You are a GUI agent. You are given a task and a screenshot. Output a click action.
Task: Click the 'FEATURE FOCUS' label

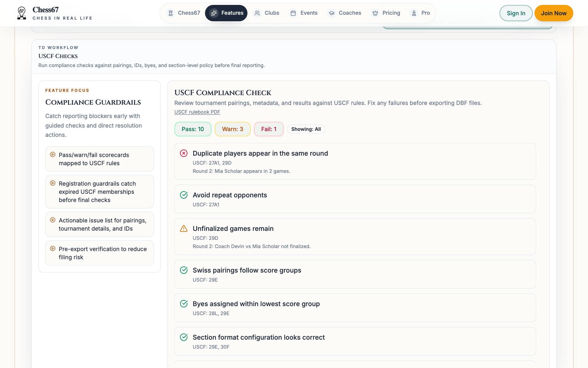(x=67, y=90)
